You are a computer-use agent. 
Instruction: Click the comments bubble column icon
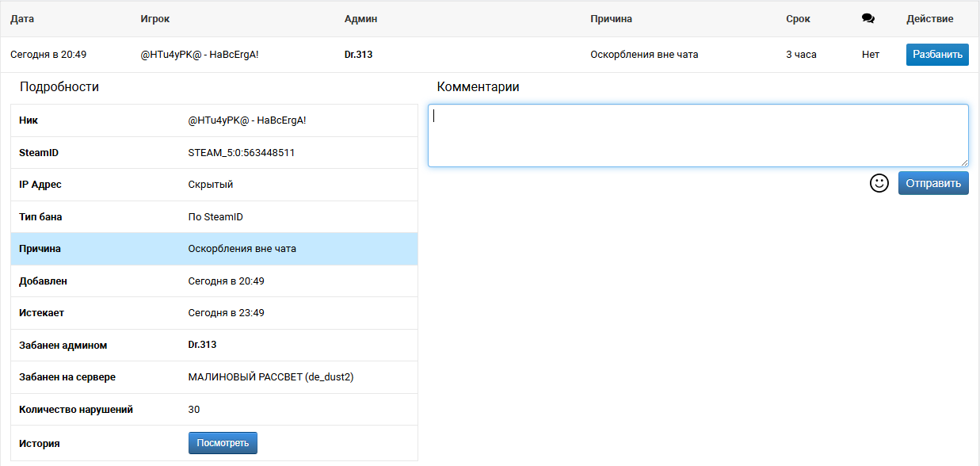pyautogui.click(x=868, y=19)
